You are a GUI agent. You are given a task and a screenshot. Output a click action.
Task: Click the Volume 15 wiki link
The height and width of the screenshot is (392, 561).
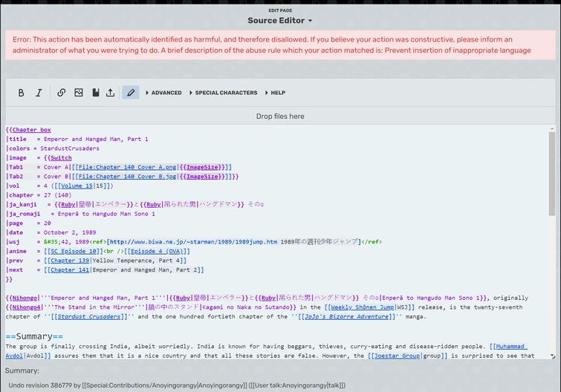point(77,186)
